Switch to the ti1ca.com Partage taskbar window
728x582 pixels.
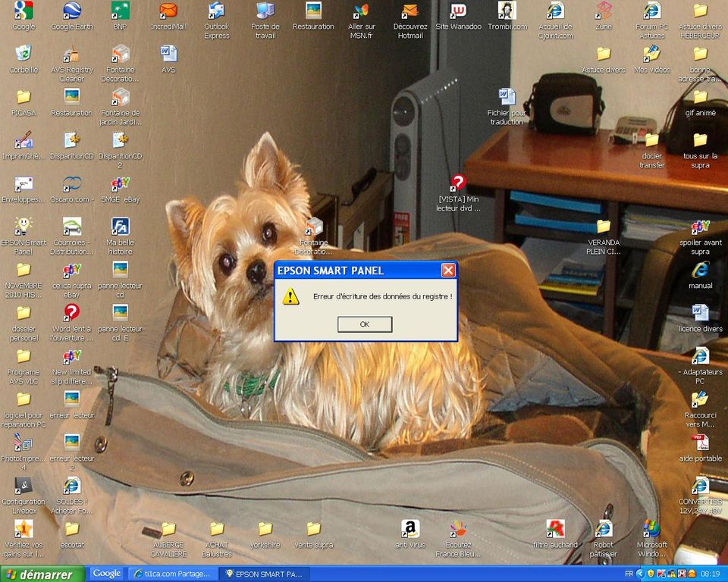[171, 574]
